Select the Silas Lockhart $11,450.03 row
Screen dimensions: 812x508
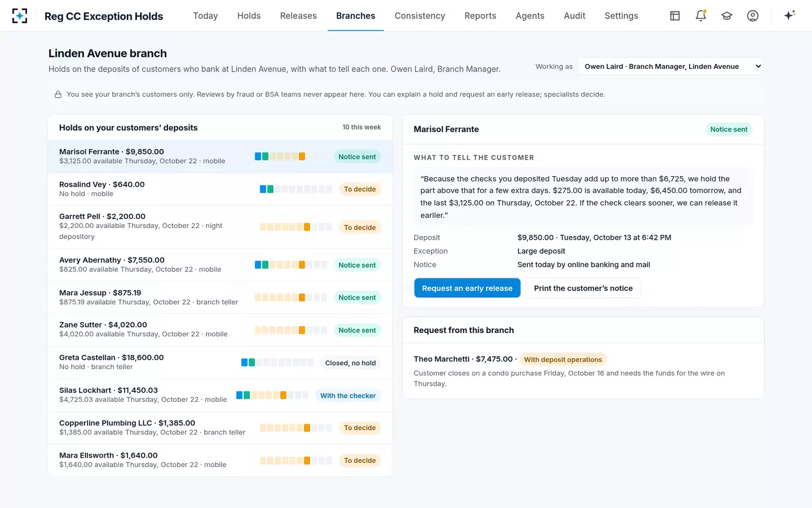(x=220, y=395)
